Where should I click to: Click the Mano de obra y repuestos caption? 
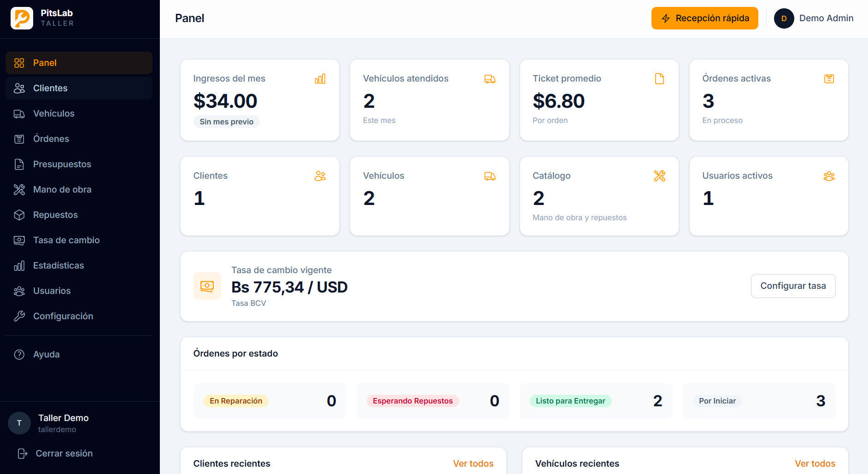pyautogui.click(x=580, y=217)
